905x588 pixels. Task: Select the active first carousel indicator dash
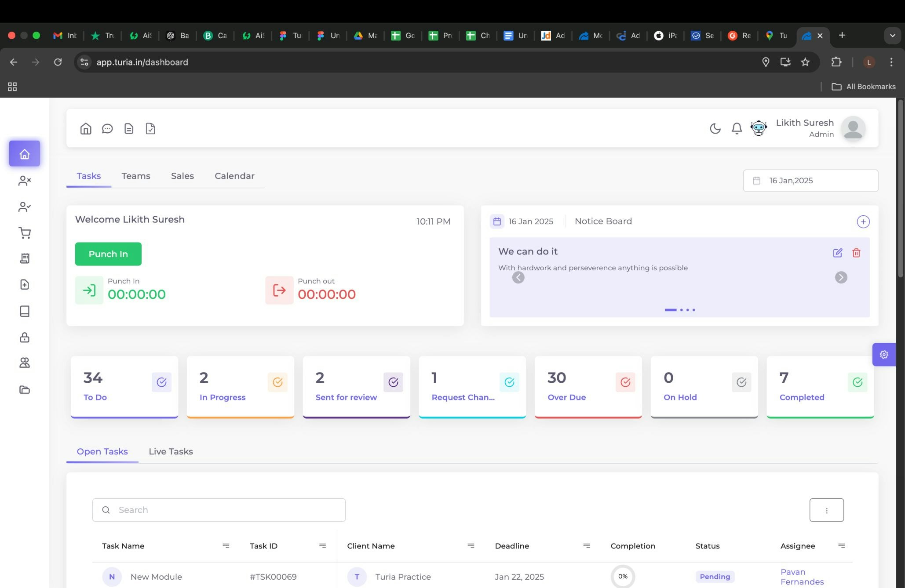670,310
